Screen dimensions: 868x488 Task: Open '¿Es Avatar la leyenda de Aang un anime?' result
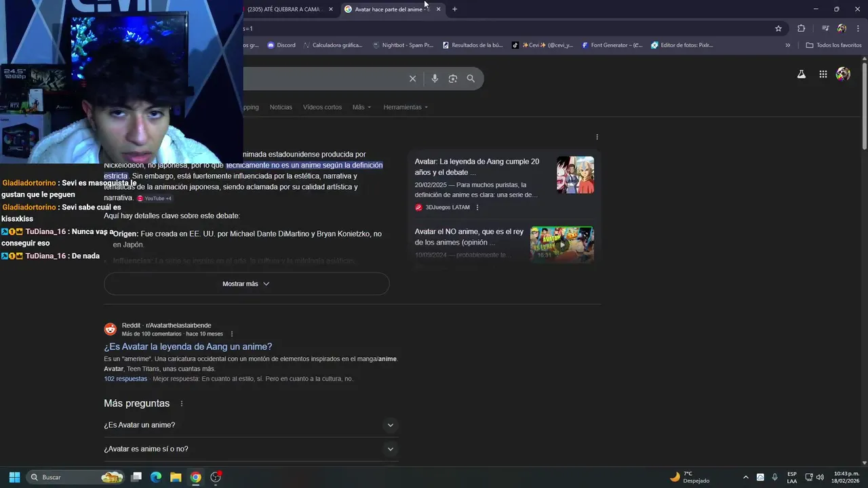188,346
